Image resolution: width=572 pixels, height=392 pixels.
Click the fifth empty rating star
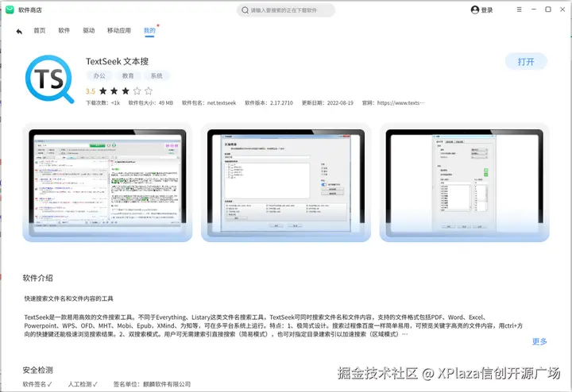click(x=149, y=91)
